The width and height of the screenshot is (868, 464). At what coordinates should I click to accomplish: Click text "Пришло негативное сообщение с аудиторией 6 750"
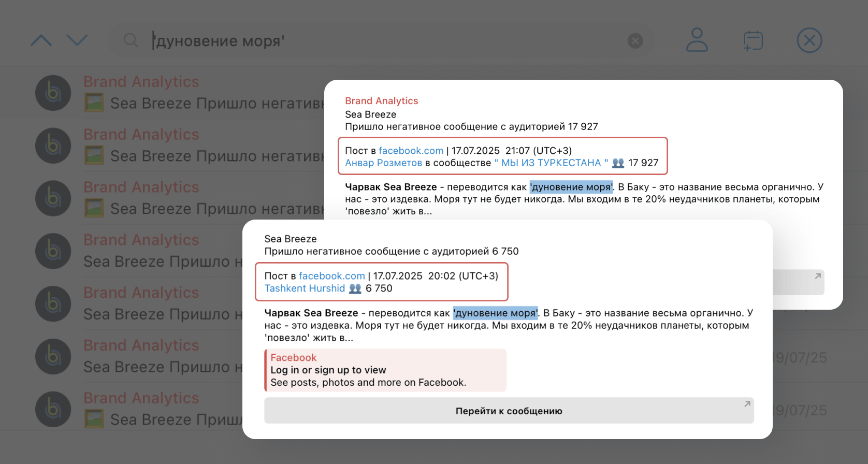[392, 251]
